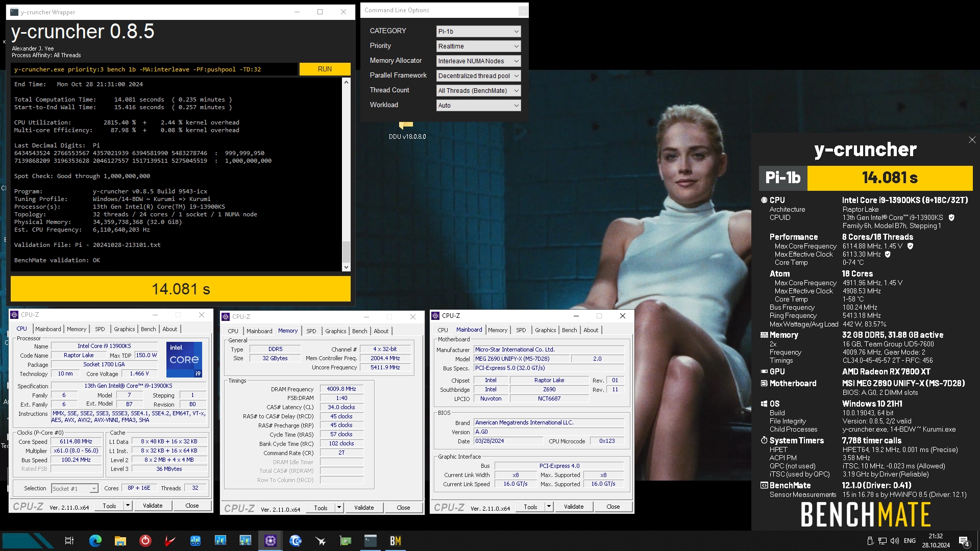Screen dimensions: 980x551
Task: Click the System Timers stopwatch icon
Action: point(764,440)
